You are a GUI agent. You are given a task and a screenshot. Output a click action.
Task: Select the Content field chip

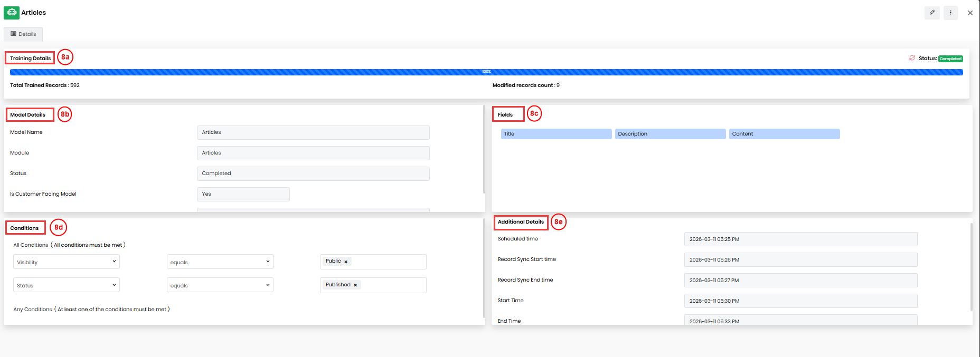tap(784, 134)
